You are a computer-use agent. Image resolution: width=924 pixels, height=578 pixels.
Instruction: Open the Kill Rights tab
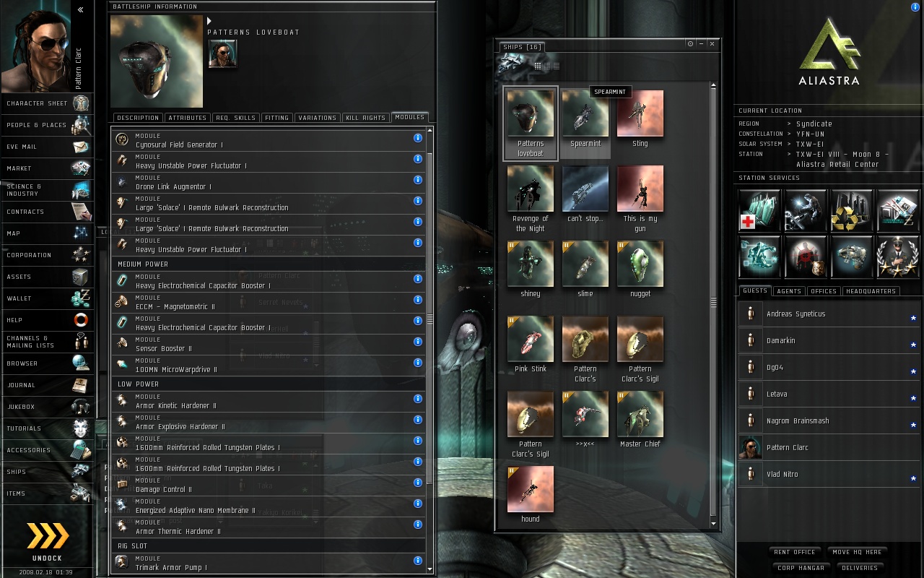[365, 118]
